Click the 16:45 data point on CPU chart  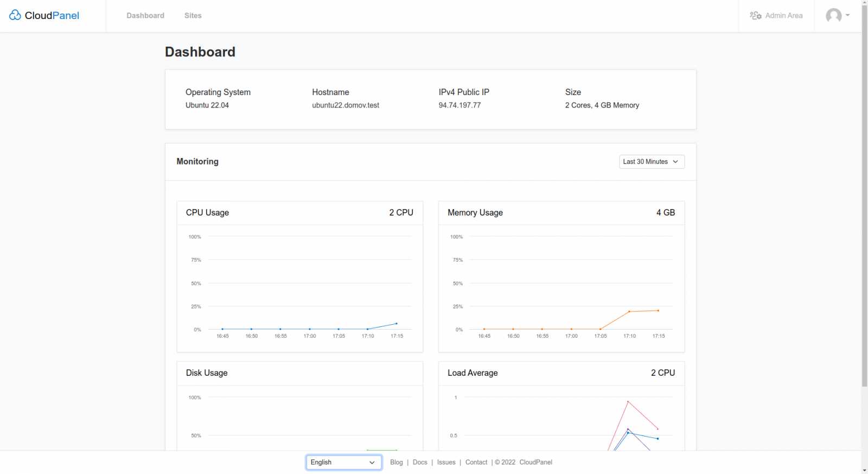pyautogui.click(x=222, y=329)
